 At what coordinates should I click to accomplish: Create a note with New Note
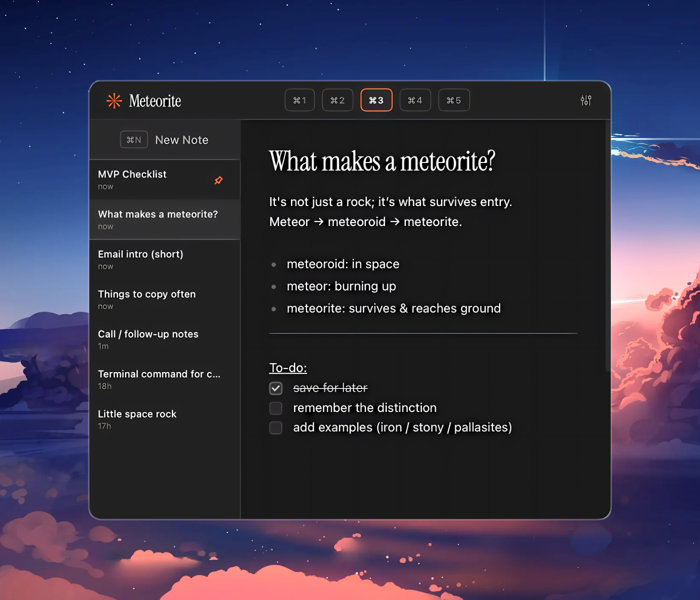click(x=181, y=139)
